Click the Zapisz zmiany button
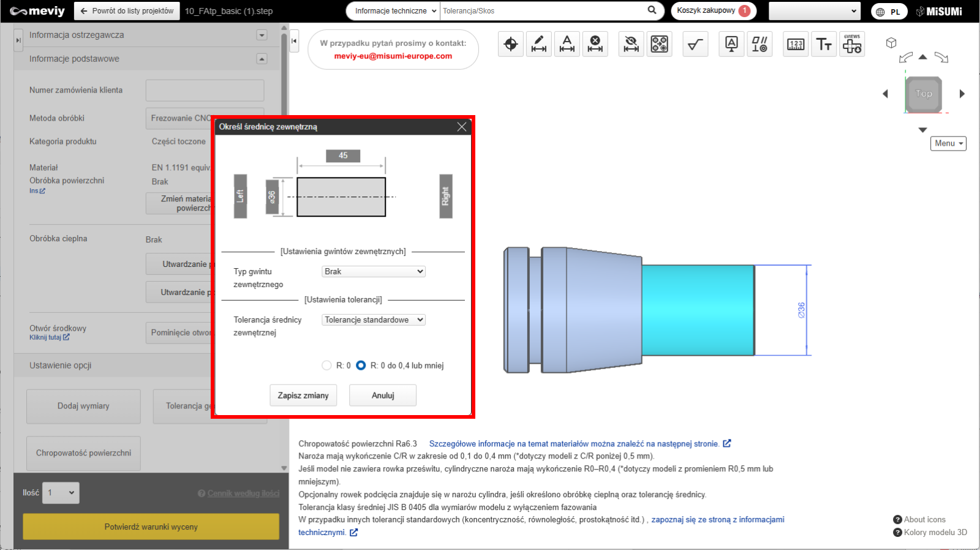Image resolution: width=980 pixels, height=551 pixels. (x=303, y=395)
